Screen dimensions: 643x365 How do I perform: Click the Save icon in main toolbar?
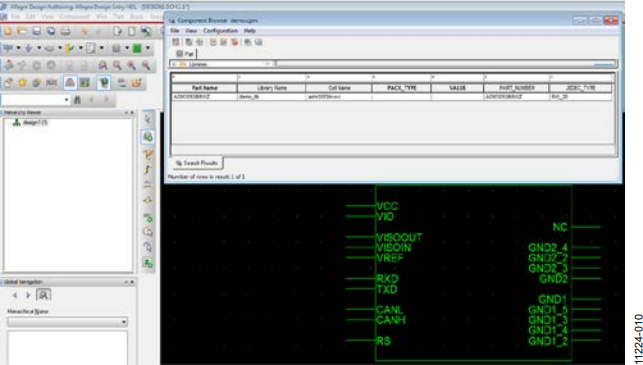pos(36,31)
